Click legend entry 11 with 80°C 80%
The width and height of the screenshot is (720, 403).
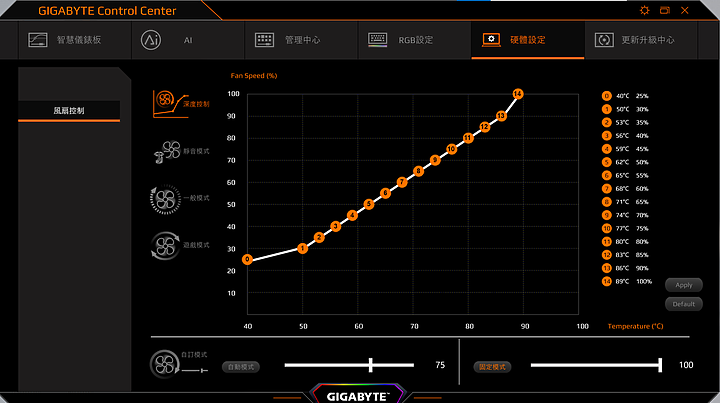click(625, 242)
